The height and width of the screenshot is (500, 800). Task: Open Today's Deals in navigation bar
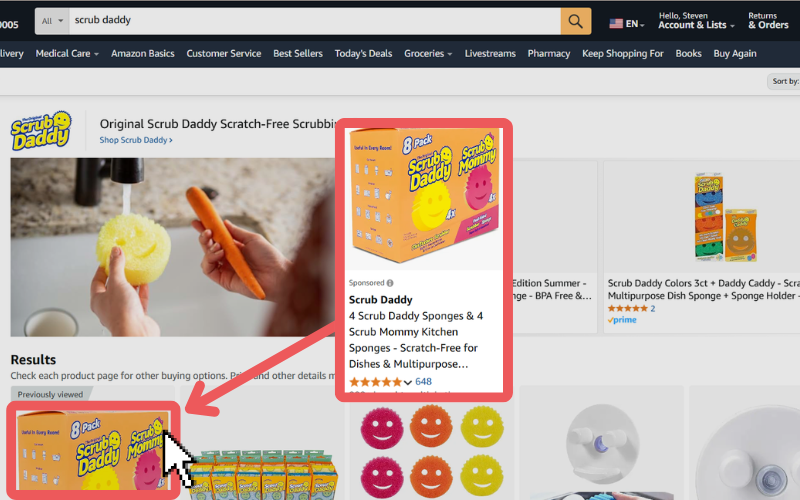click(x=363, y=54)
